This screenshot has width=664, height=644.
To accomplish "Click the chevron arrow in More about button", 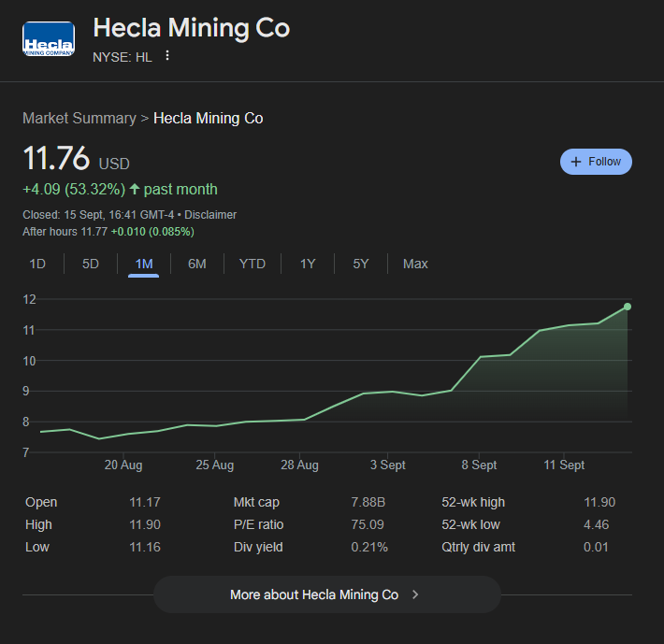I will point(415,594).
